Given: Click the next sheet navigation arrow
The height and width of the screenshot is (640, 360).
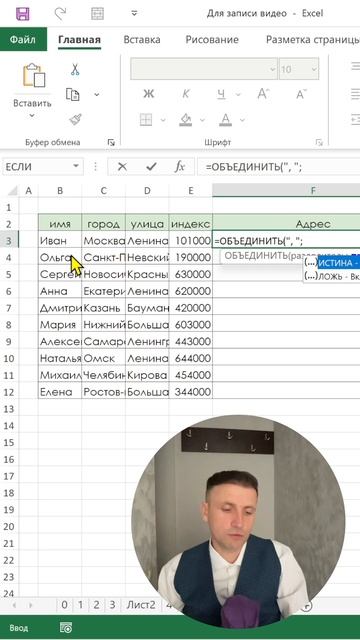Looking at the screenshot, I should pyautogui.click(x=31, y=605).
